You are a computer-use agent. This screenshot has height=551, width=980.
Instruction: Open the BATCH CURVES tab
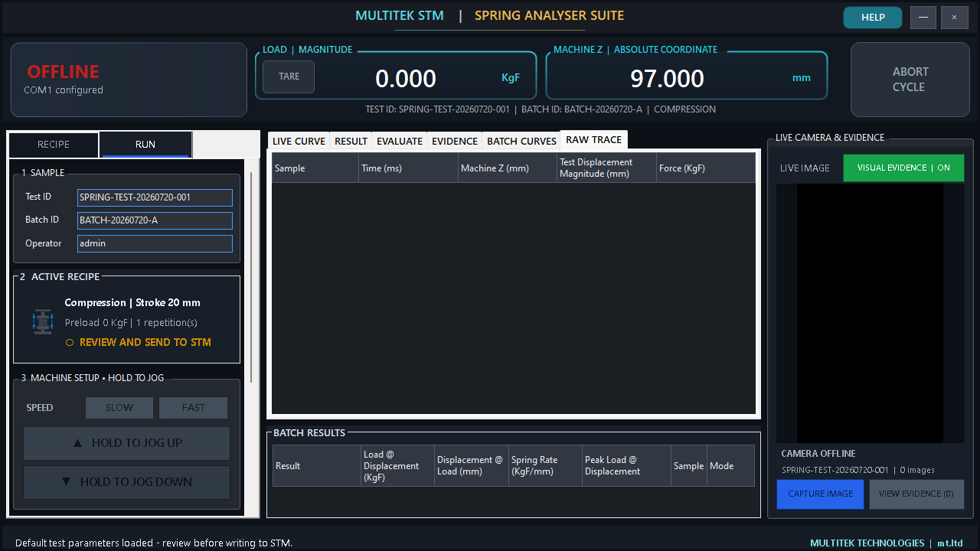click(521, 141)
